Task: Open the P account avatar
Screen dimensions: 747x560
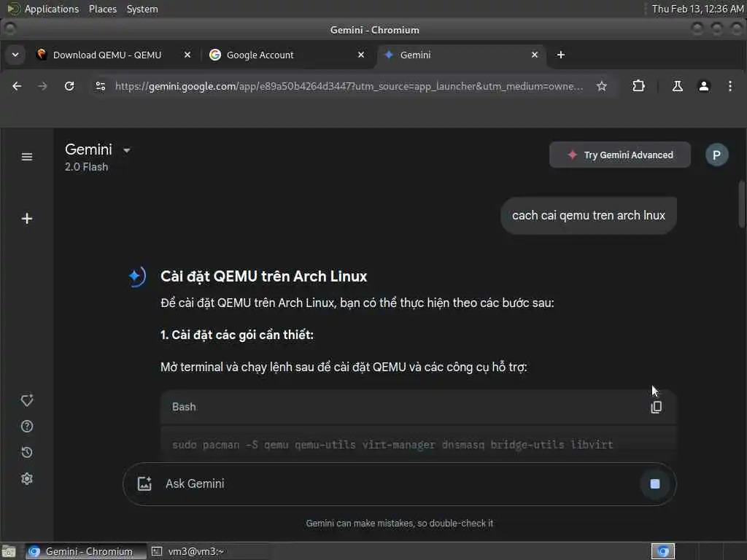Action: pos(716,155)
